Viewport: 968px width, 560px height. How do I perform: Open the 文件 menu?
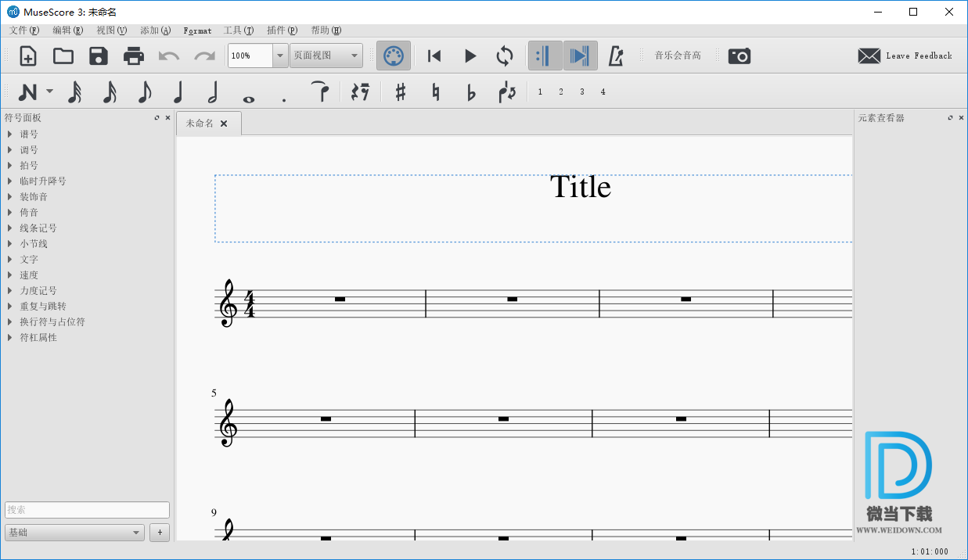(x=24, y=31)
